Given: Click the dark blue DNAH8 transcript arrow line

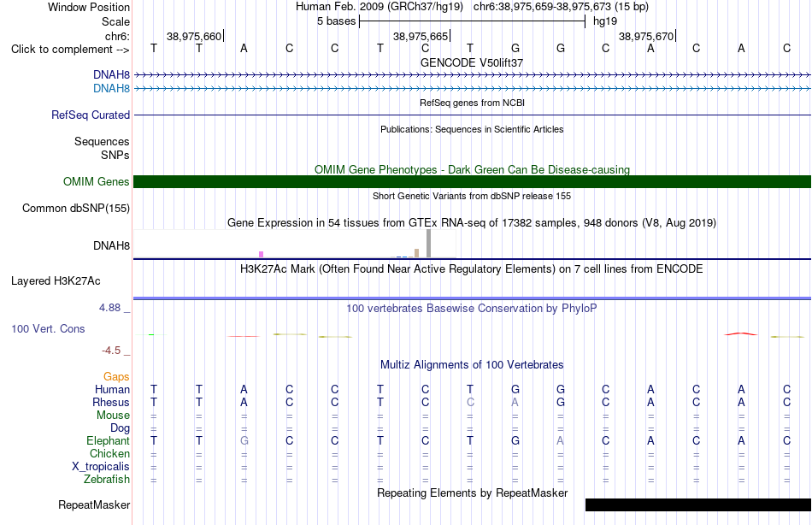Looking at the screenshot, I should 473,75.
